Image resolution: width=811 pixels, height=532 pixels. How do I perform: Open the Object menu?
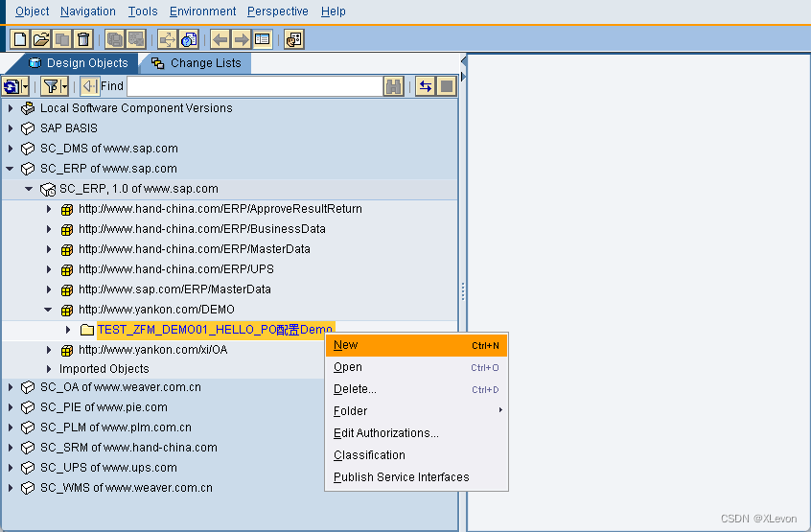click(x=32, y=12)
